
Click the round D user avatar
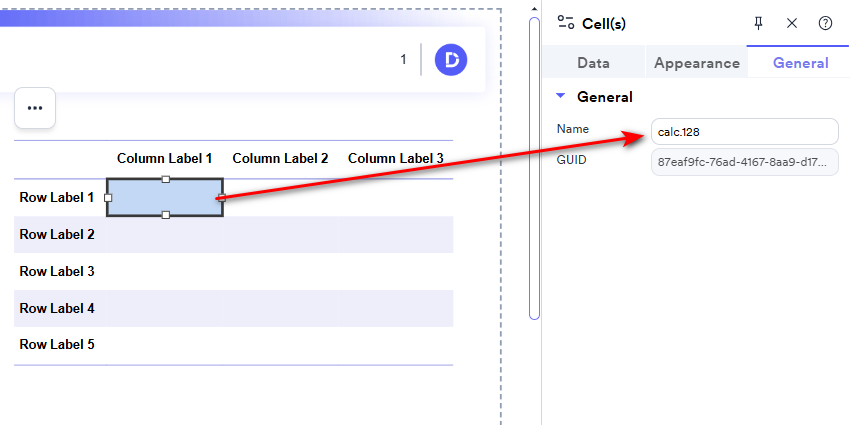coord(451,60)
